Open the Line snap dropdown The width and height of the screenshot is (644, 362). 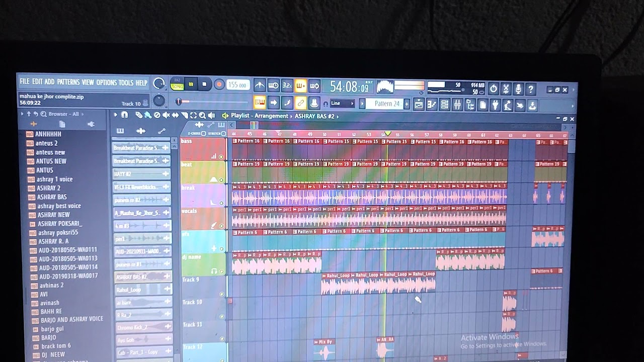click(x=342, y=103)
